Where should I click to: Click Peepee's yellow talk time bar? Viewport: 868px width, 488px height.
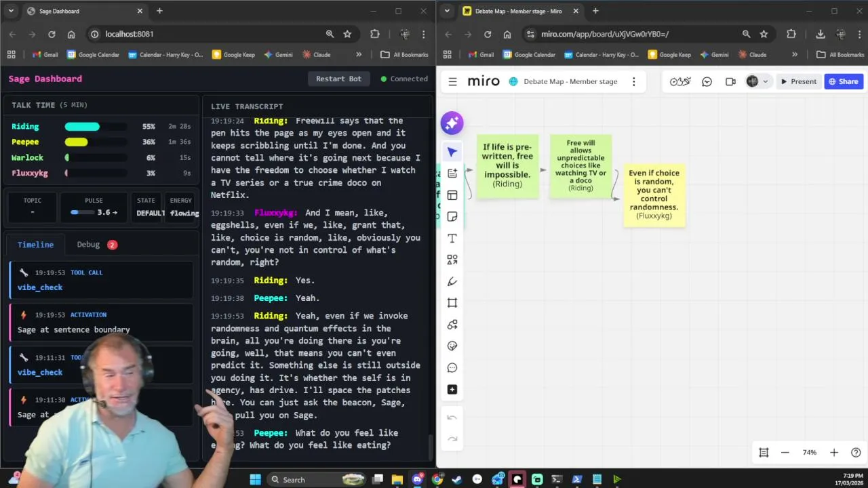(x=96, y=142)
